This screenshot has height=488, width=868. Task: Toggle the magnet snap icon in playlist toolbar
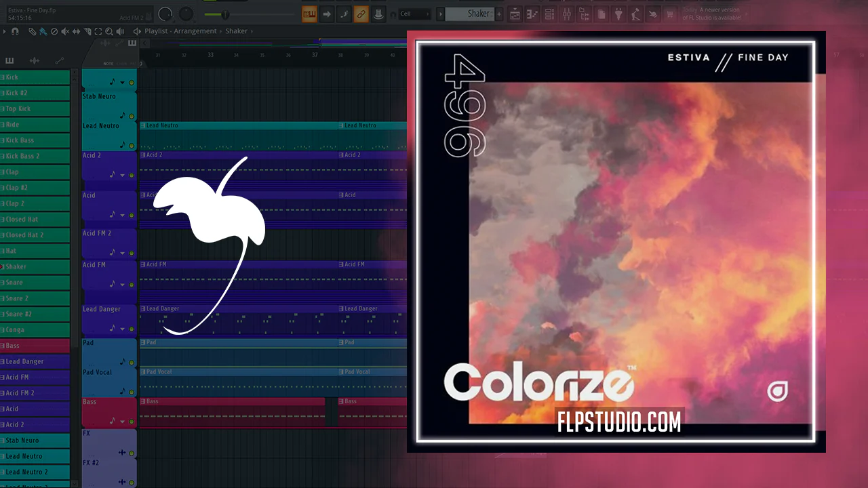point(15,31)
